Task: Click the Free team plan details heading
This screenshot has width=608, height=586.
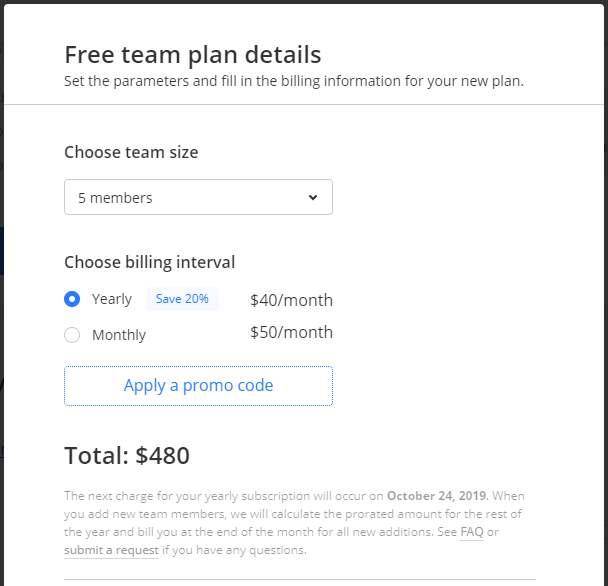Action: tap(193, 54)
